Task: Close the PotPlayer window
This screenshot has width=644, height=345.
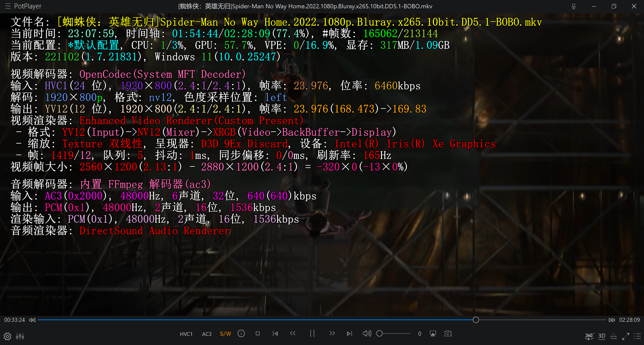Action: (x=634, y=6)
